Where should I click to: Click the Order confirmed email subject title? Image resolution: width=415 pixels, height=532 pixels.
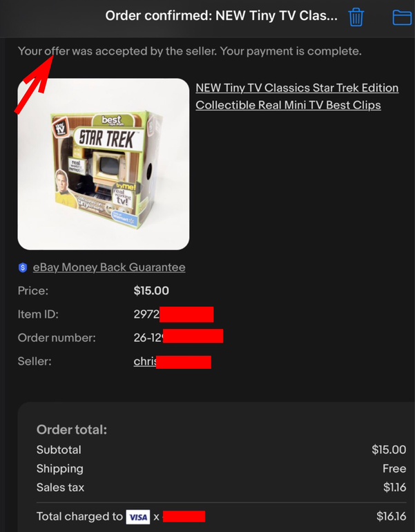[221, 16]
